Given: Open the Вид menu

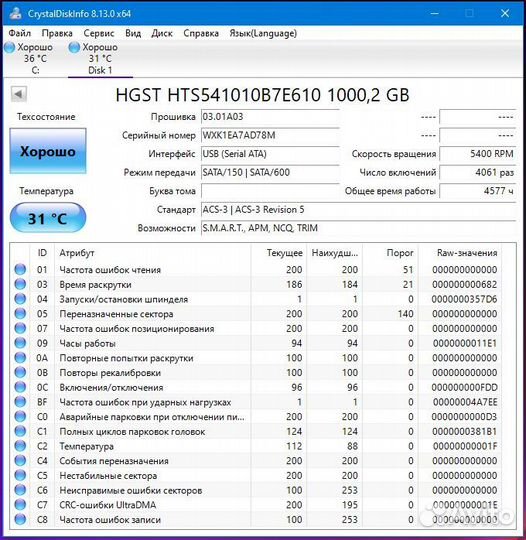Looking at the screenshot, I should 133,33.
